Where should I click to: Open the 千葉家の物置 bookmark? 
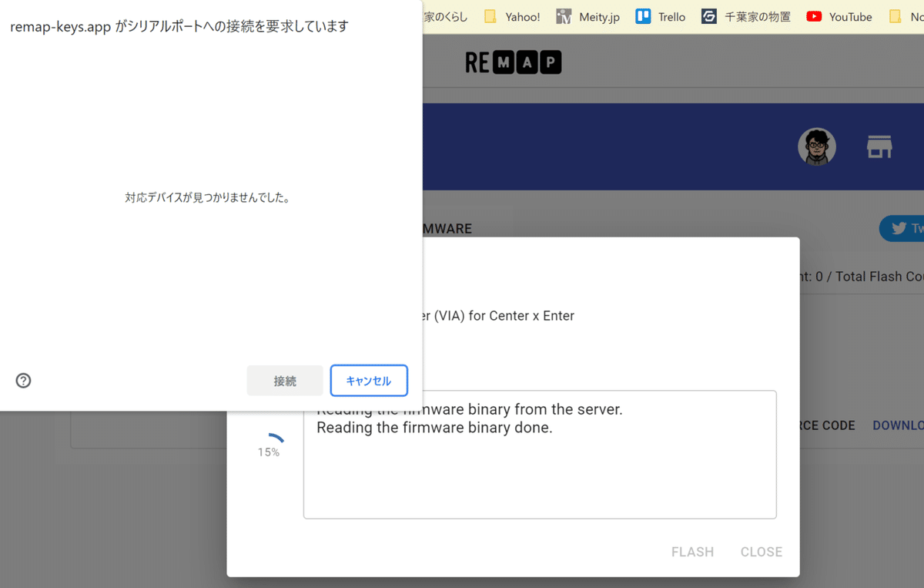[x=746, y=16]
